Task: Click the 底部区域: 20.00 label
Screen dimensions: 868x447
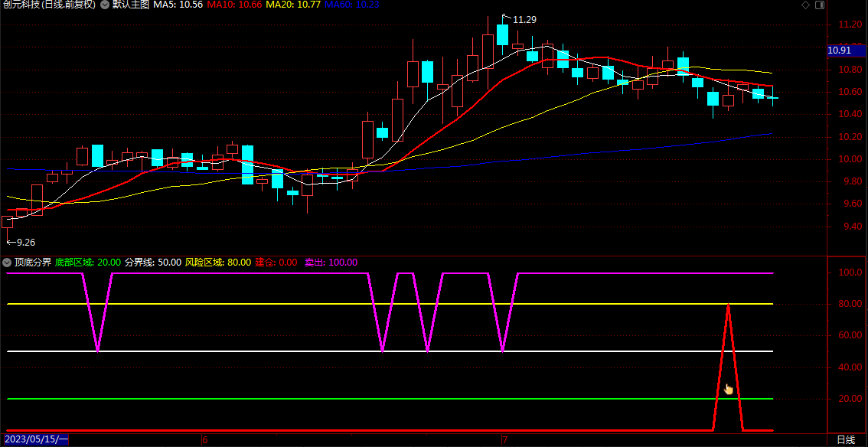Action: (x=88, y=263)
